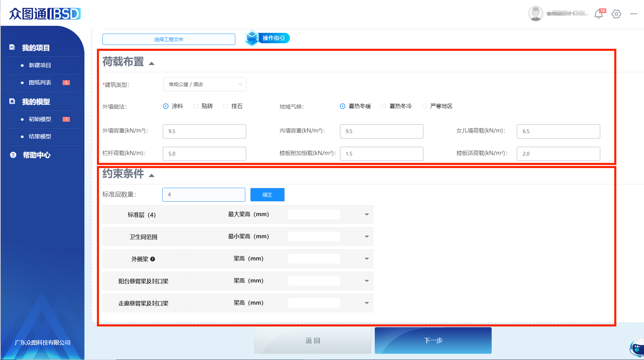This screenshot has width=644, height=360.
Task: Click the 选择工程文件 button
Action: tap(169, 39)
